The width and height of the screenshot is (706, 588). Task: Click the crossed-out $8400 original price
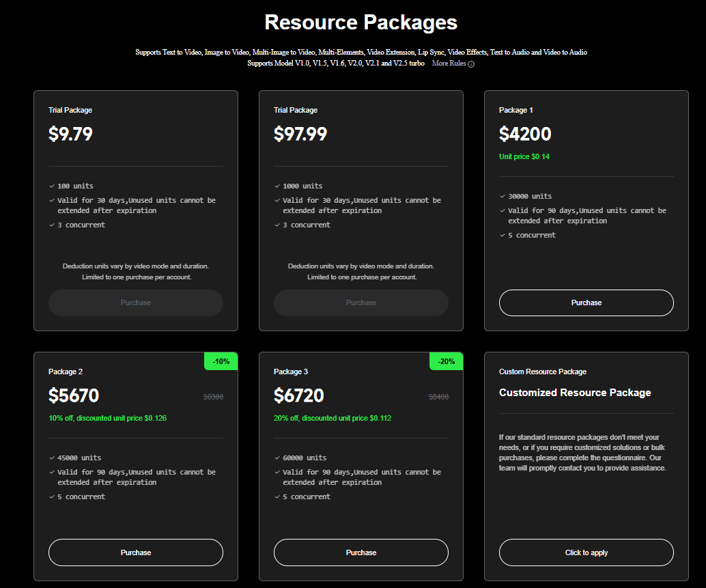(x=438, y=397)
